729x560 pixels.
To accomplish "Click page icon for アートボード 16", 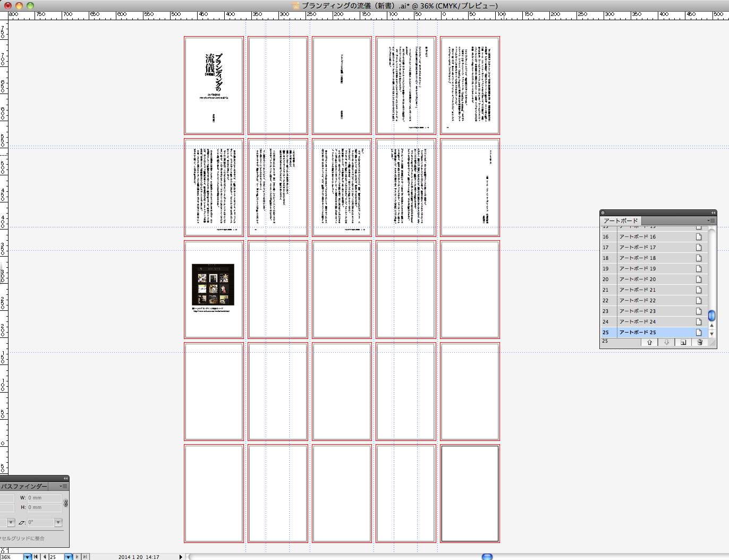I will click(699, 236).
